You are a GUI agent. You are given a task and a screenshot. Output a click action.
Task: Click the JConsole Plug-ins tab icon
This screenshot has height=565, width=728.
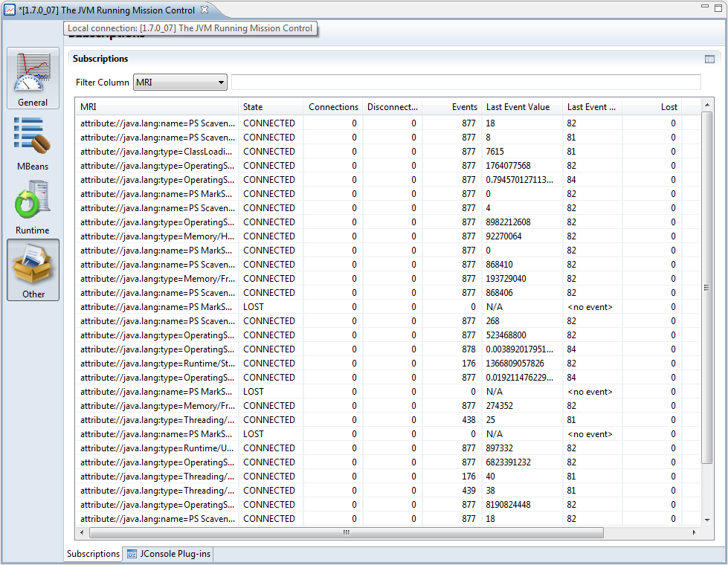[132, 554]
